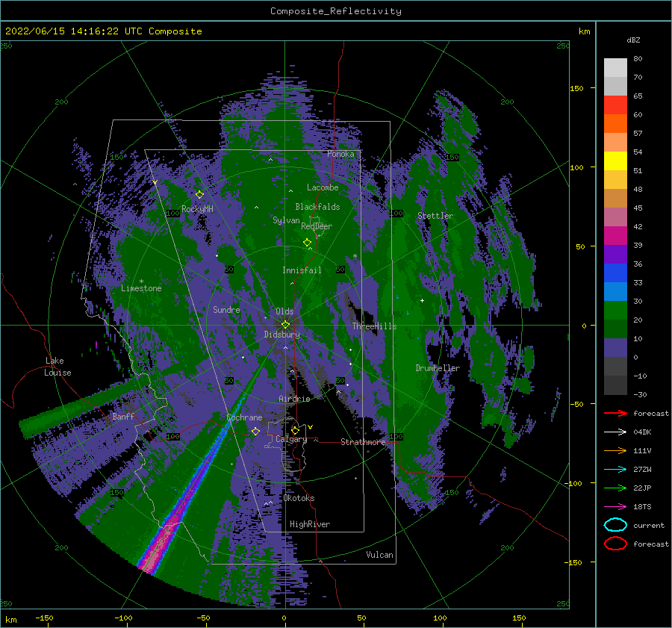Viewport: 672px width, 628px height.
Task: Click the Limestone label
Action: point(141,288)
